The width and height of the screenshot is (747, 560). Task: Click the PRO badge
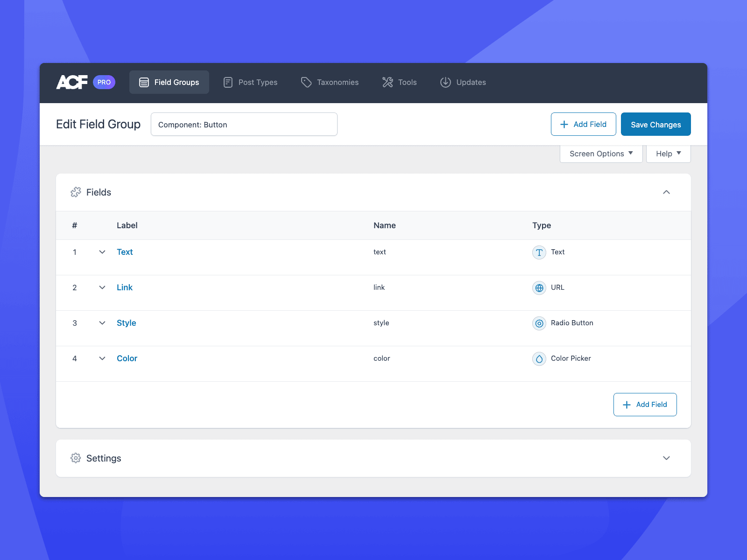pos(104,82)
